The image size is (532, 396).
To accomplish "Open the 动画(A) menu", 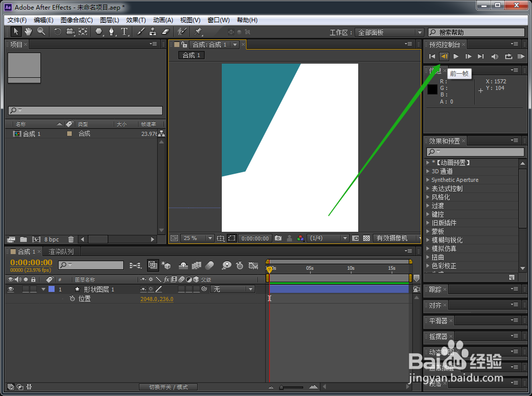I will (x=163, y=20).
